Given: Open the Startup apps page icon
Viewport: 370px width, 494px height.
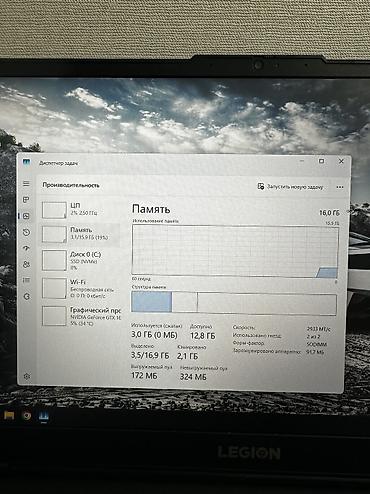Looking at the screenshot, I should click(x=26, y=248).
